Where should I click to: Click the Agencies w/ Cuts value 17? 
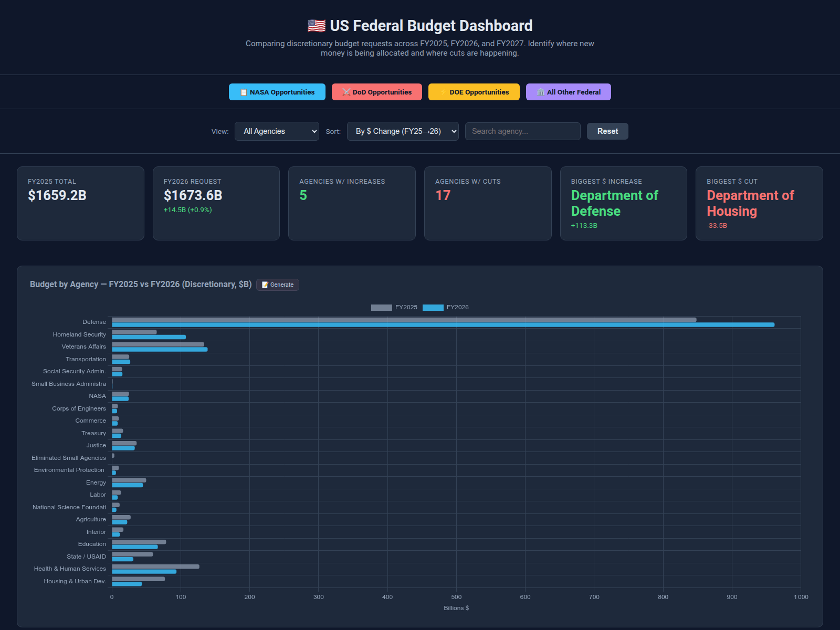click(x=443, y=195)
